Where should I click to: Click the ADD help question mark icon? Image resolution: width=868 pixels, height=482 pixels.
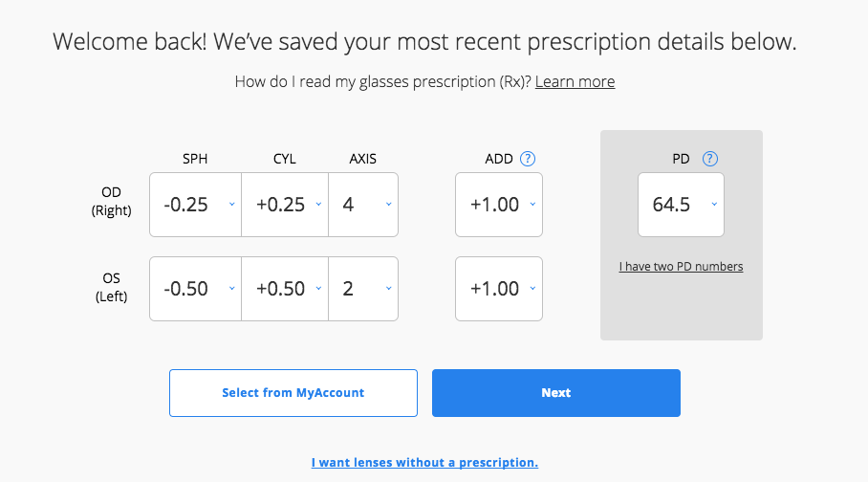528,159
